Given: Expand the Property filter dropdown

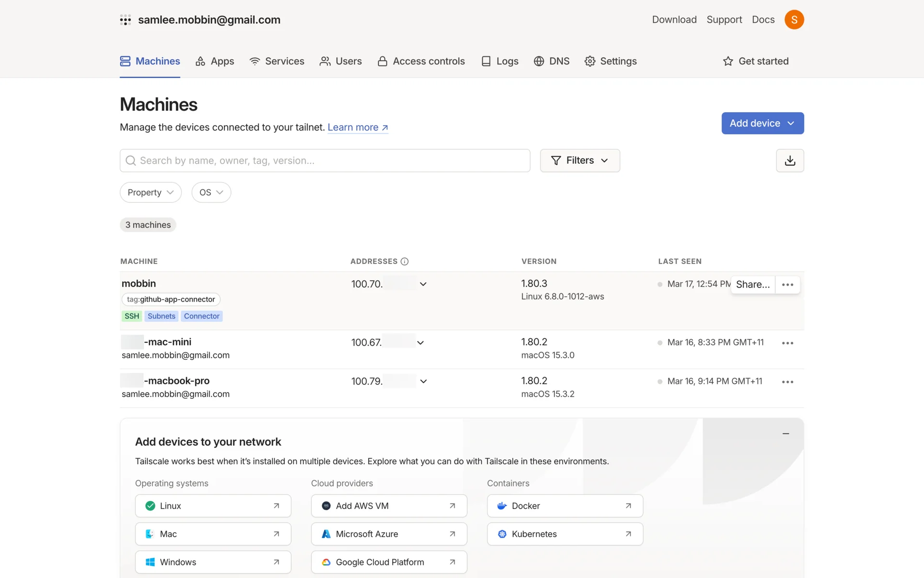Looking at the screenshot, I should pyautogui.click(x=150, y=192).
